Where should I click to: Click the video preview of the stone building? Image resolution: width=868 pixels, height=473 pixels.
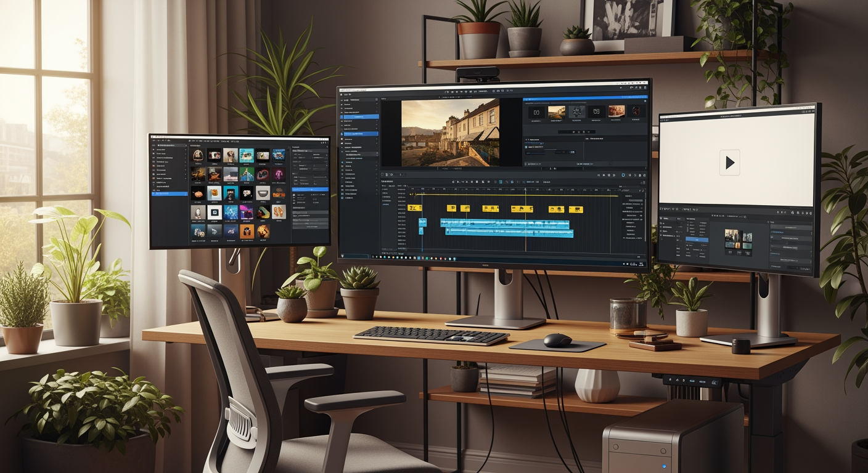click(x=450, y=132)
